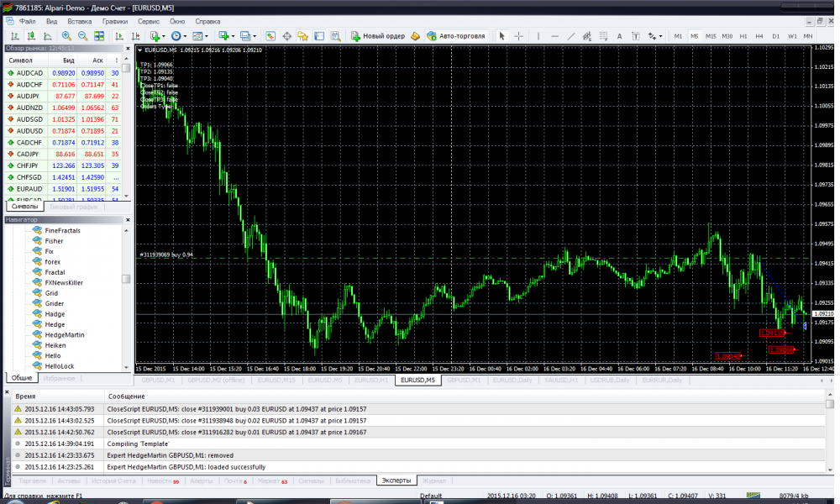Click the Market Watch vertical scrollbar thumb
Screen dimensions: 840x504
(x=127, y=69)
